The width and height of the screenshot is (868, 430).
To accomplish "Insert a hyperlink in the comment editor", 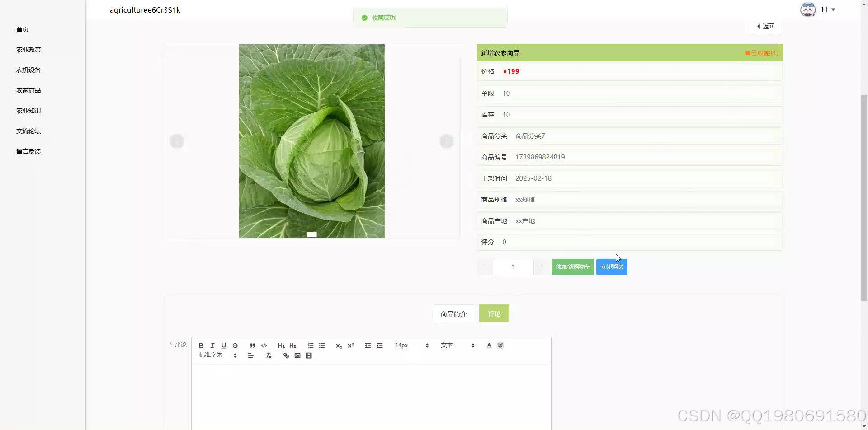I will 286,355.
